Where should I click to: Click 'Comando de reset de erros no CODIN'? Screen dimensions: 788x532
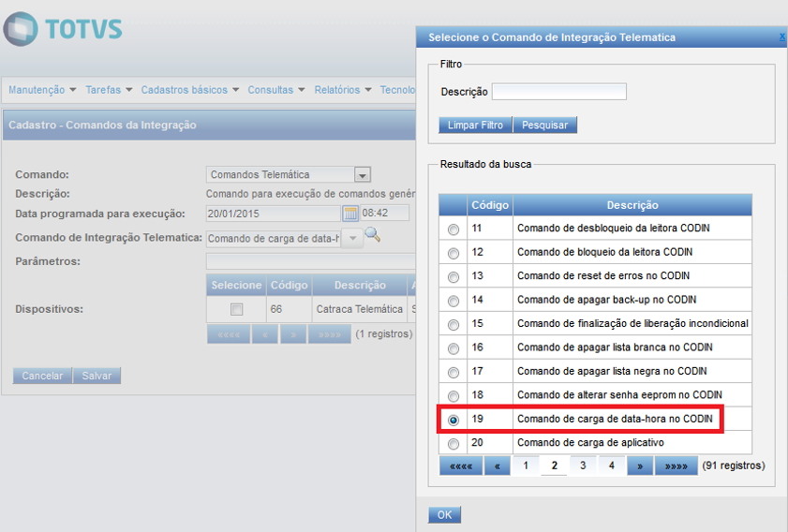coord(603,275)
